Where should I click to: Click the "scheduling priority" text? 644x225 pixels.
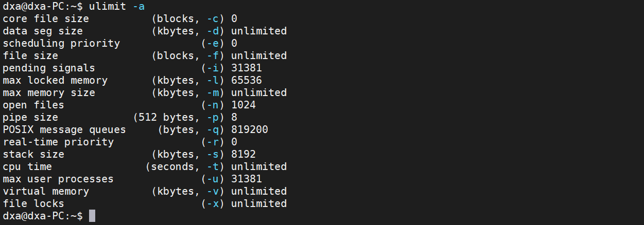61,43
